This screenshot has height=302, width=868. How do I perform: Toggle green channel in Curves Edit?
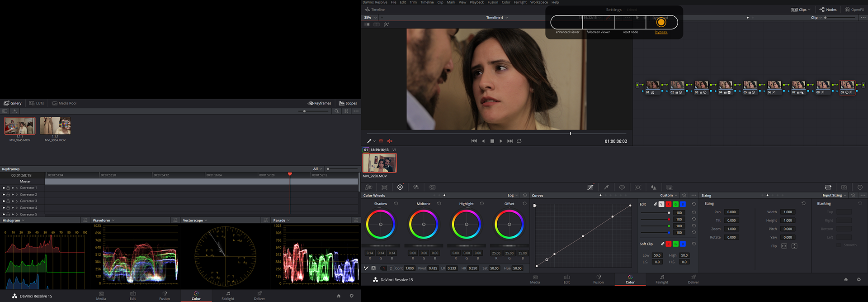[676, 204]
